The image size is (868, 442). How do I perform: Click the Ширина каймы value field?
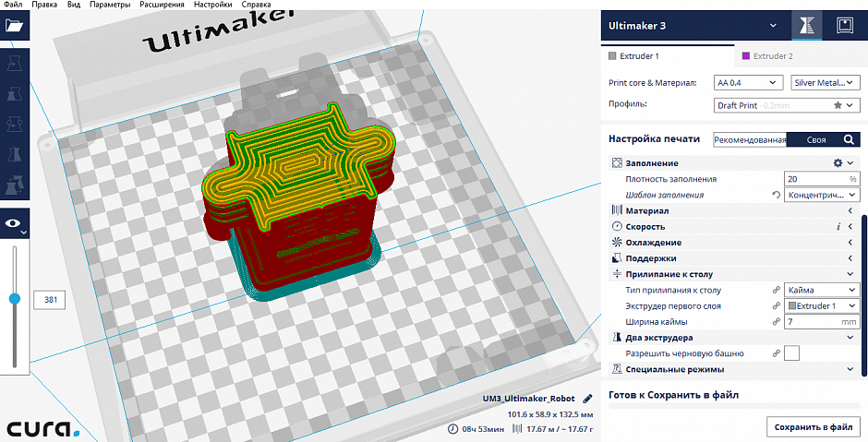click(822, 322)
